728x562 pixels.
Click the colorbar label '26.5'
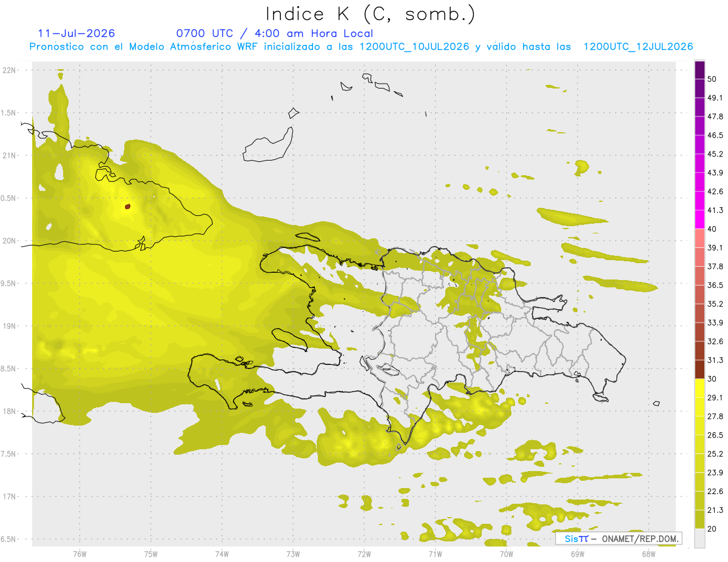(x=715, y=435)
